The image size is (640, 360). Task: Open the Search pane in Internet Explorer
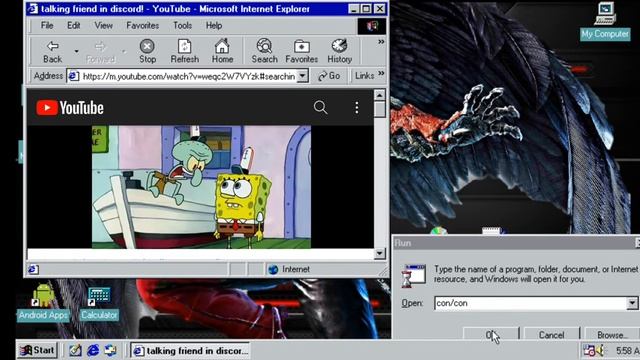[x=264, y=51]
